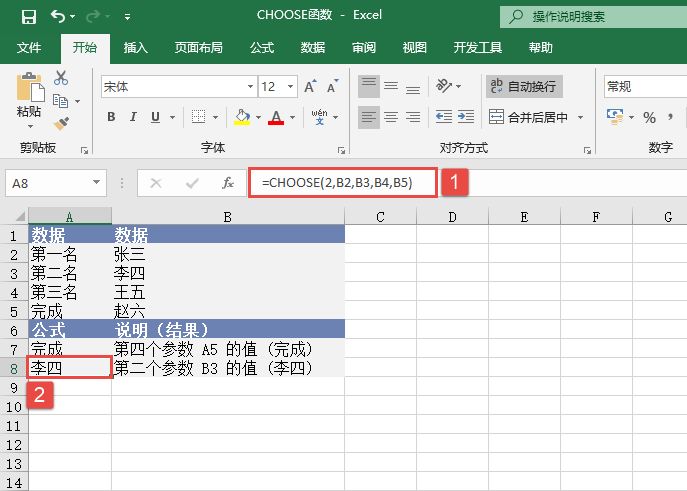This screenshot has height=491, width=687.
Task: Open the 公式 ribbon tab
Action: coord(262,48)
